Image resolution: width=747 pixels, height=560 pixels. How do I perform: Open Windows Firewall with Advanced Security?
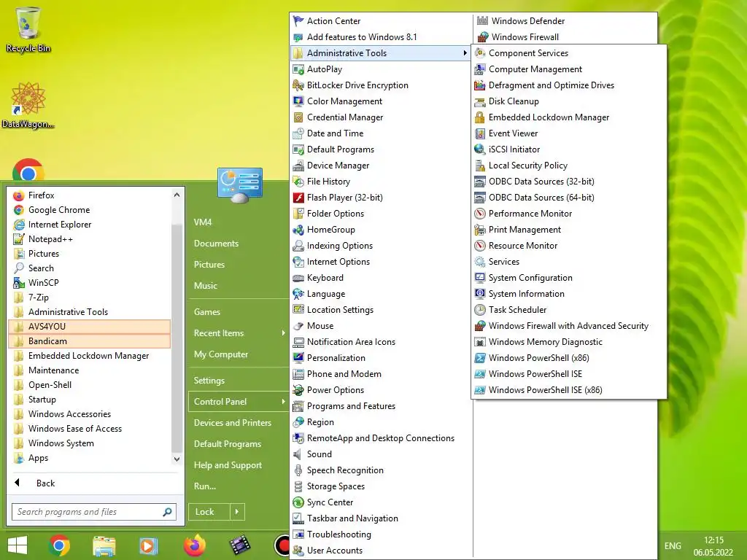point(569,326)
